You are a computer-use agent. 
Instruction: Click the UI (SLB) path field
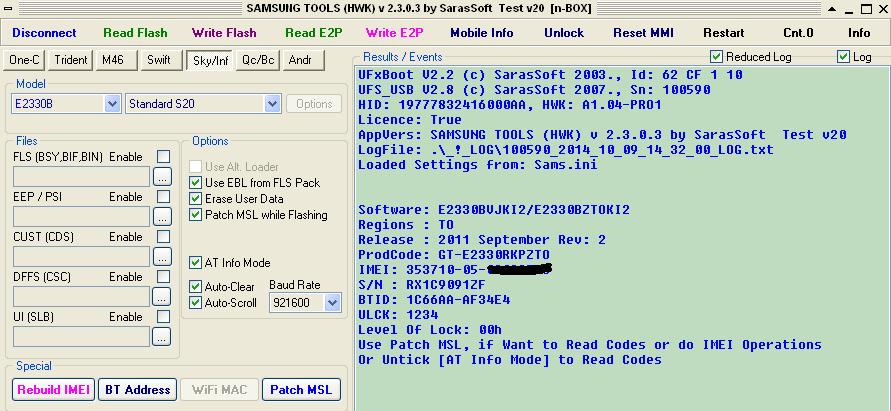(x=81, y=336)
